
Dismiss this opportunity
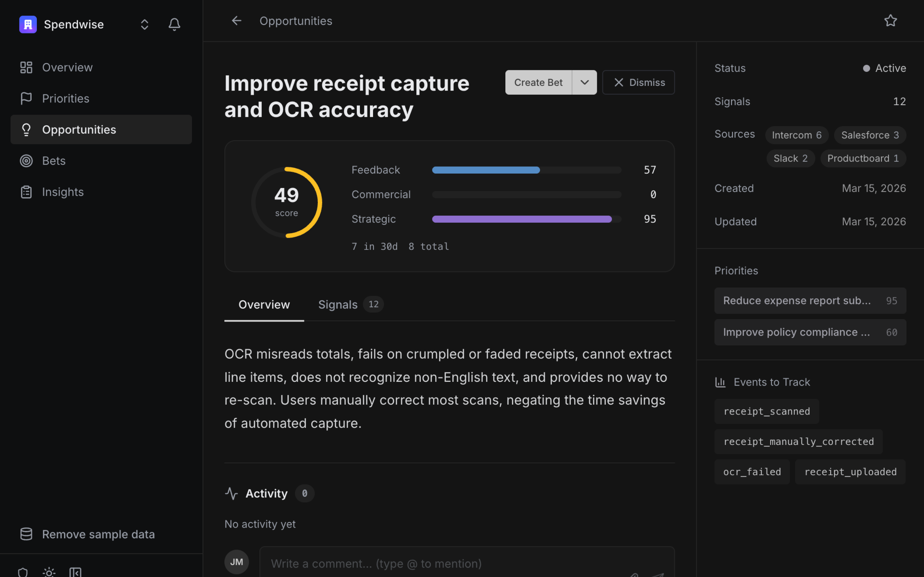pyautogui.click(x=638, y=82)
